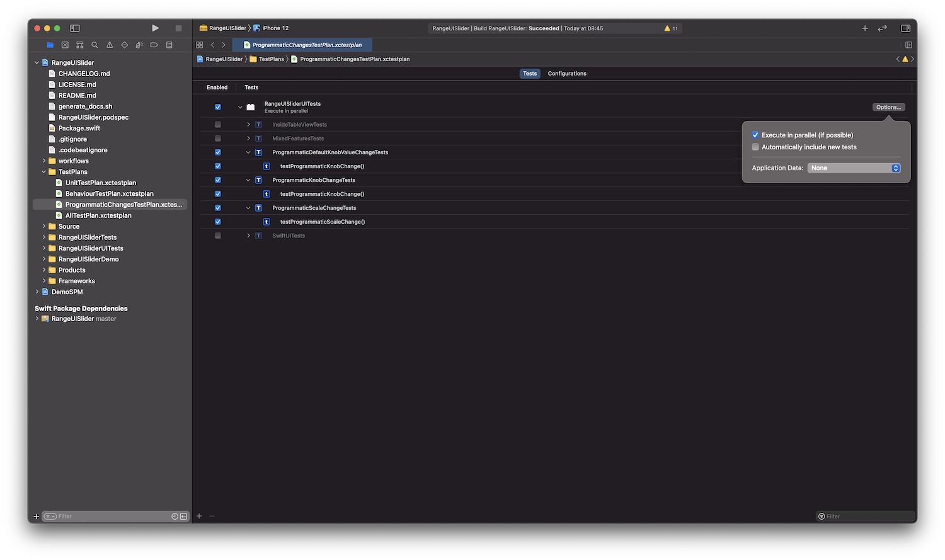Click the test plan Filter field
Screen dimensions: 945x560
866,517
